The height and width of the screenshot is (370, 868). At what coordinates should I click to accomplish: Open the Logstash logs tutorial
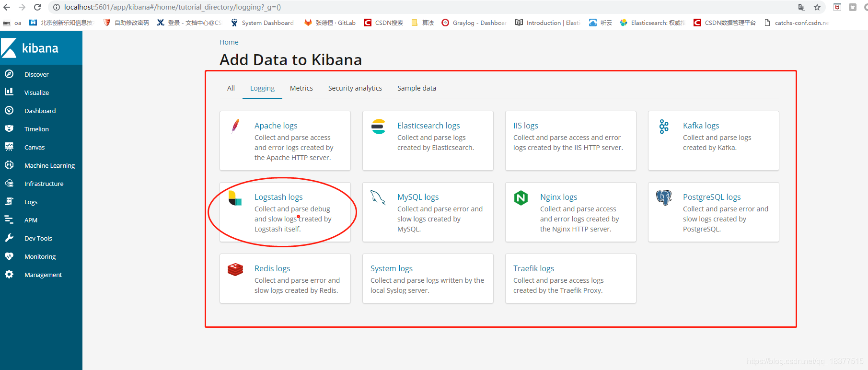[285, 212]
